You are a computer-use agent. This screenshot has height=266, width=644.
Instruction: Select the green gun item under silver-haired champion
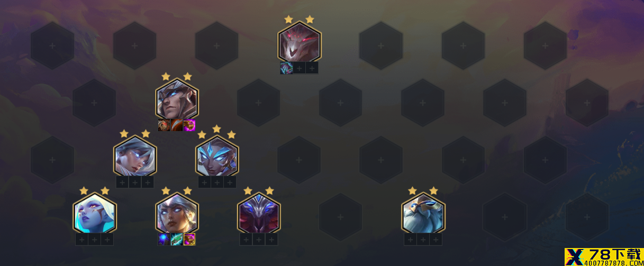[x=177, y=240]
